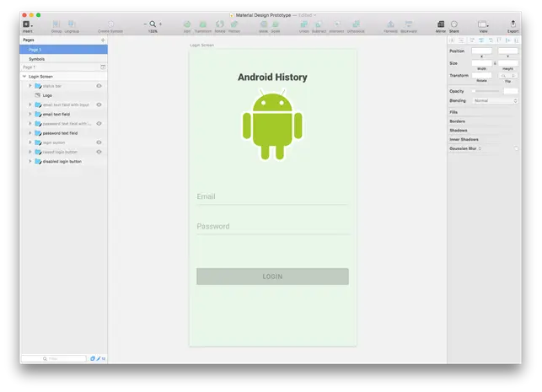This screenshot has width=542, height=392.
Task: Click the zoom magnifier icon
Action: [153, 24]
